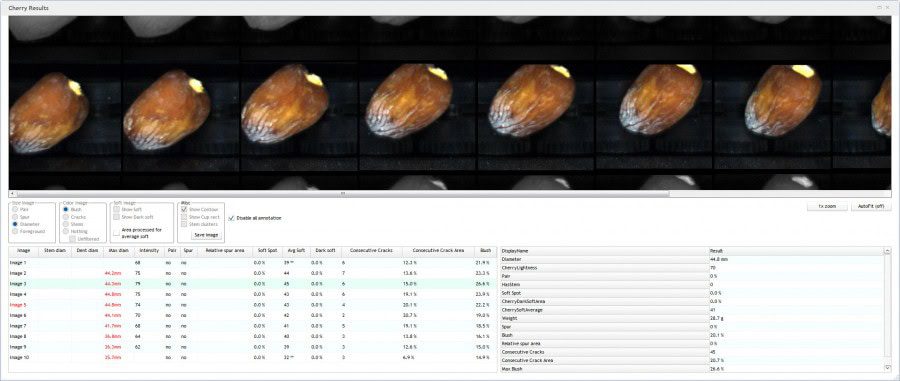
Task: Click the AutoFit (off) button
Action: click(x=871, y=206)
